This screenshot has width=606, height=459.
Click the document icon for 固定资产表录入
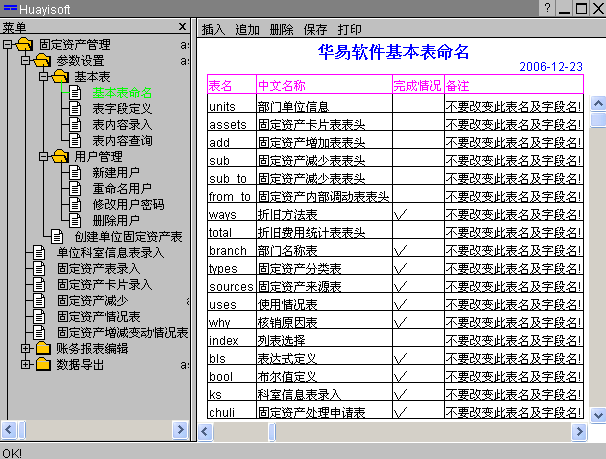[x=39, y=268]
